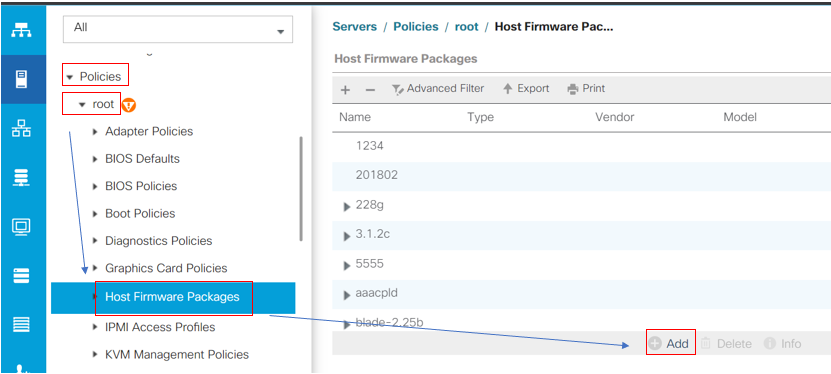
Task: Expand Graphics Card Policies node
Action: (x=95, y=268)
